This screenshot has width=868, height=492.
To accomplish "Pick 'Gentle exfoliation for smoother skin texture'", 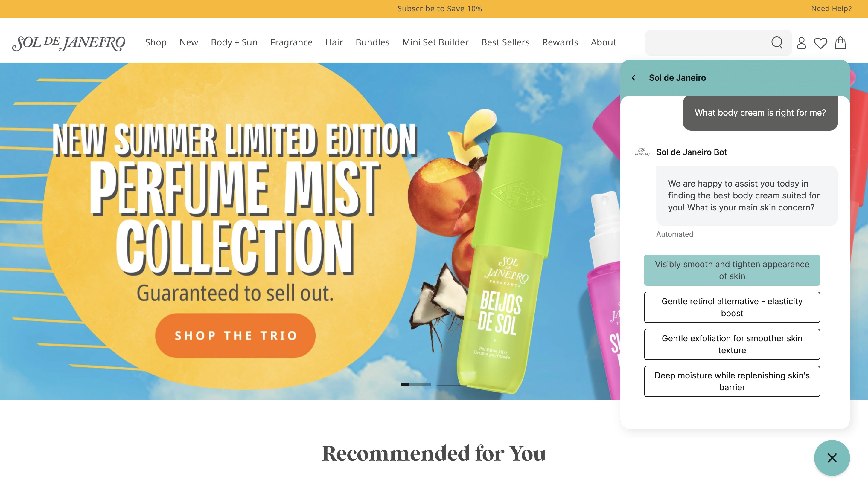I will (732, 344).
